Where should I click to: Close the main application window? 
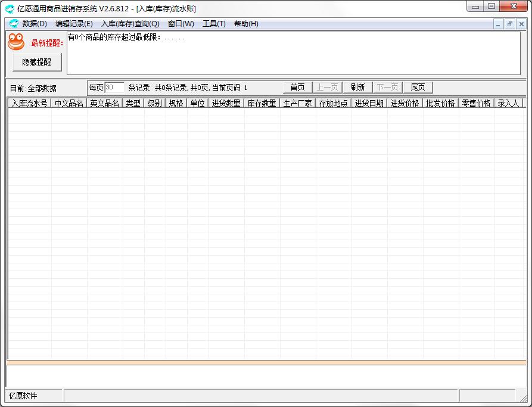514,7
